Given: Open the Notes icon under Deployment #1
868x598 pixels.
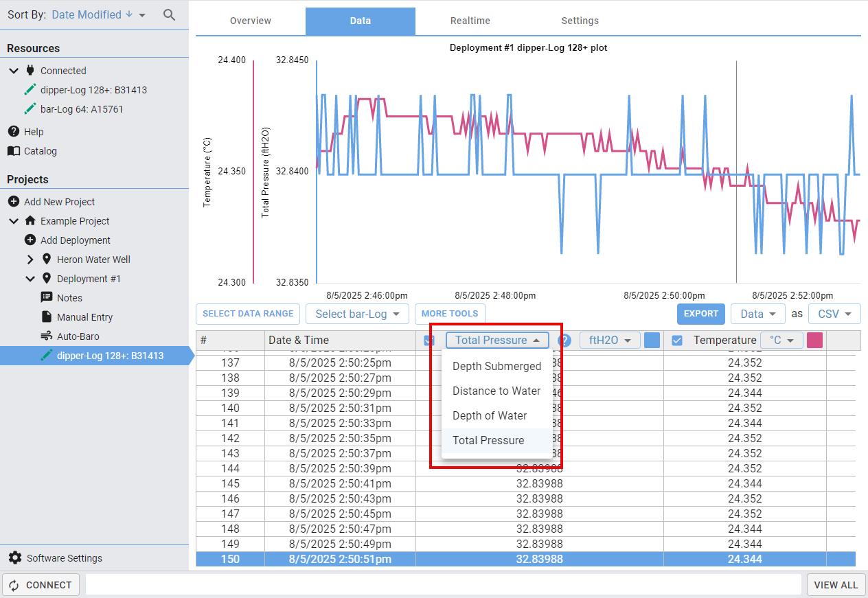Looking at the screenshot, I should coord(47,297).
